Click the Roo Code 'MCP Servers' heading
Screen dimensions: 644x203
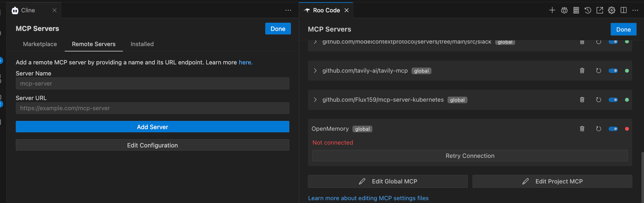coord(329,29)
